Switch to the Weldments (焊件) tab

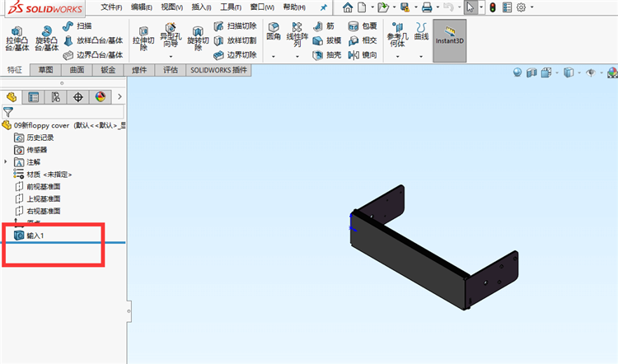coord(139,70)
